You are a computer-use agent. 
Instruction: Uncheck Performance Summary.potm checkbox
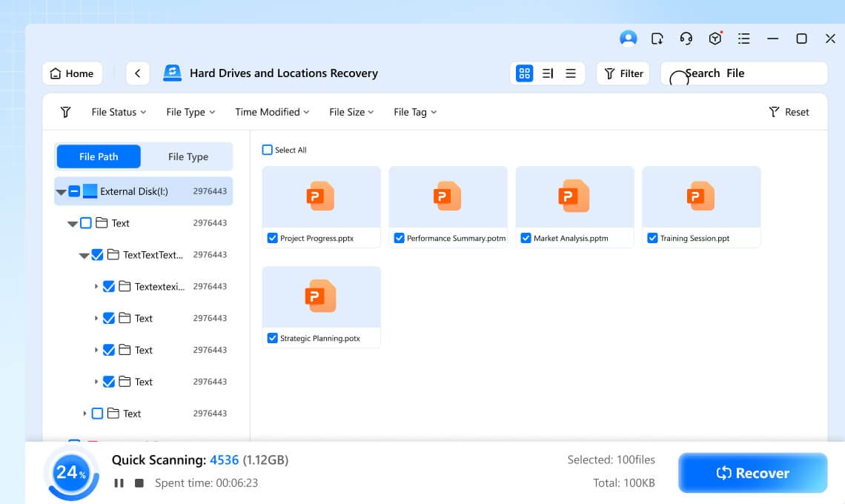tap(400, 238)
